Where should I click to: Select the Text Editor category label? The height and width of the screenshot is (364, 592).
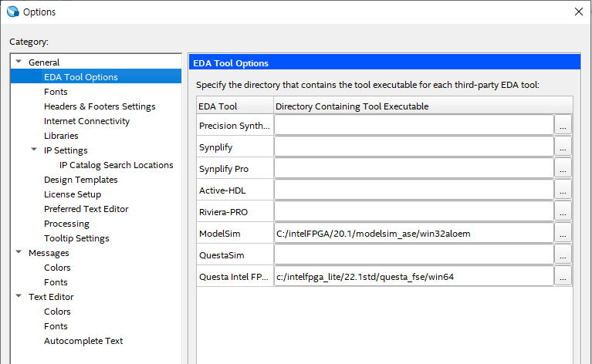click(51, 297)
